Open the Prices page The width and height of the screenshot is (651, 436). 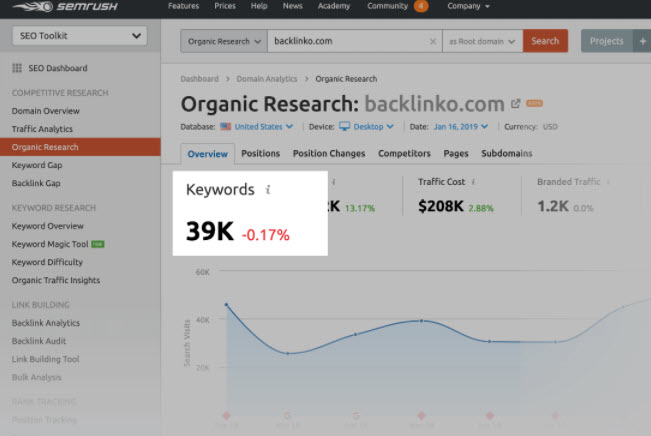pyautogui.click(x=225, y=6)
